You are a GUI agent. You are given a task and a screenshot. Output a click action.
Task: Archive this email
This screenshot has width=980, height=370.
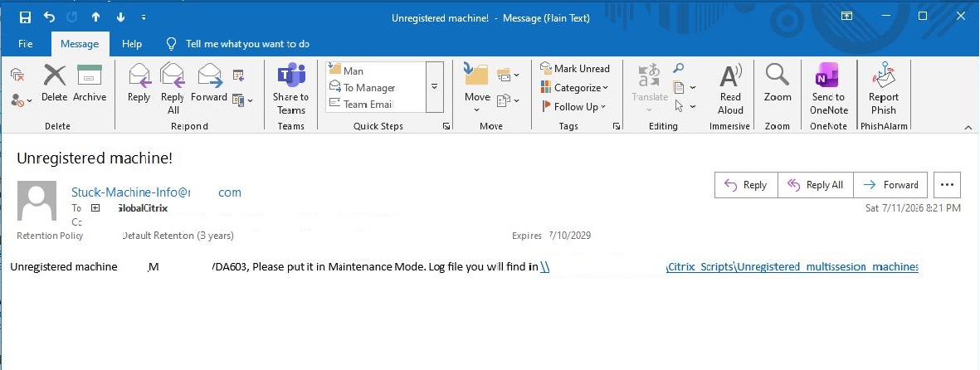click(x=90, y=82)
